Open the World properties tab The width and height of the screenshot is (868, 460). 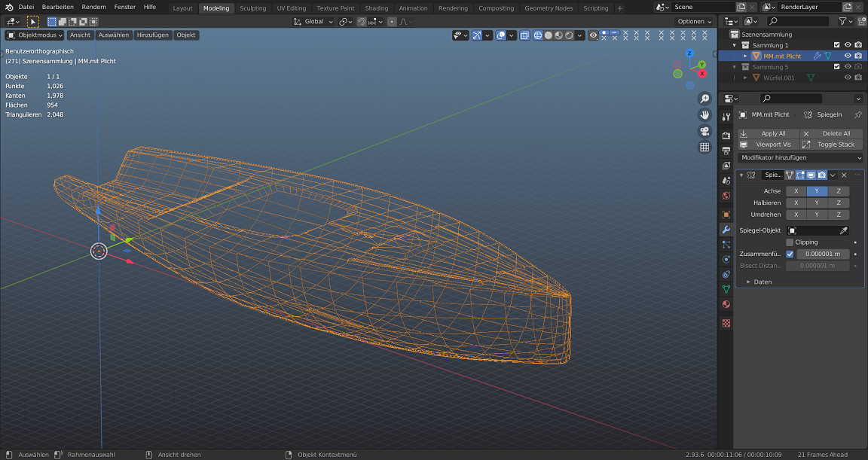pyautogui.click(x=726, y=195)
